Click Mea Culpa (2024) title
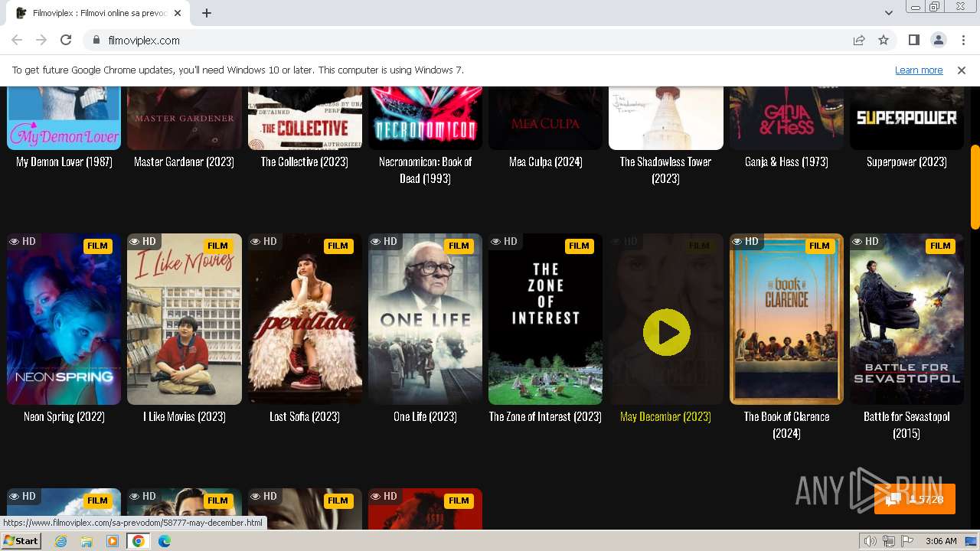980x551 pixels. tap(546, 161)
